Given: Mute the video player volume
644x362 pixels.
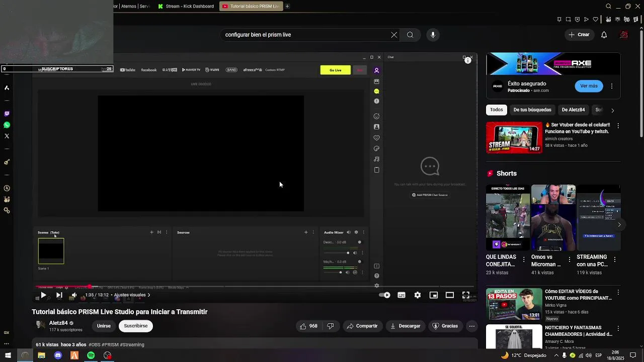Looking at the screenshot, I should click(74, 295).
